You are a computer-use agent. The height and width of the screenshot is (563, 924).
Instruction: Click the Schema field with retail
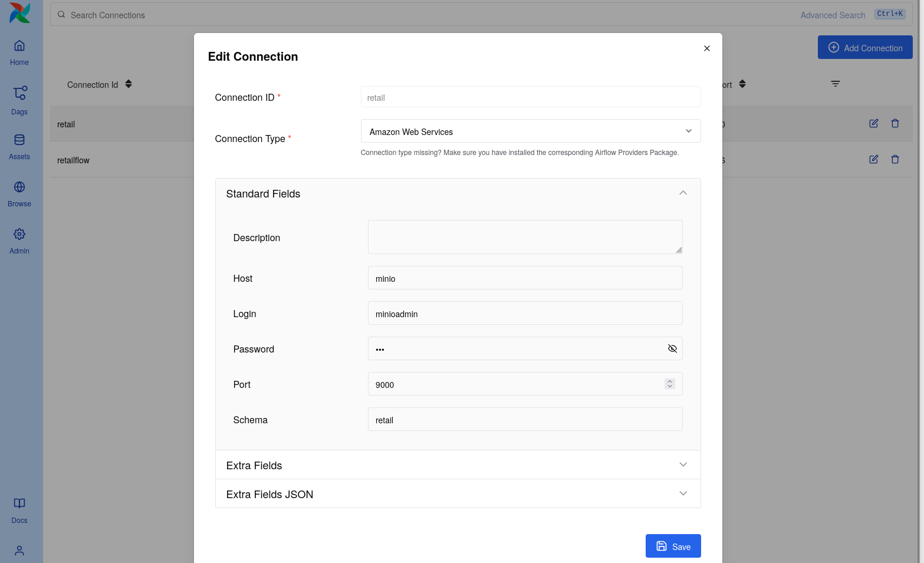point(525,419)
